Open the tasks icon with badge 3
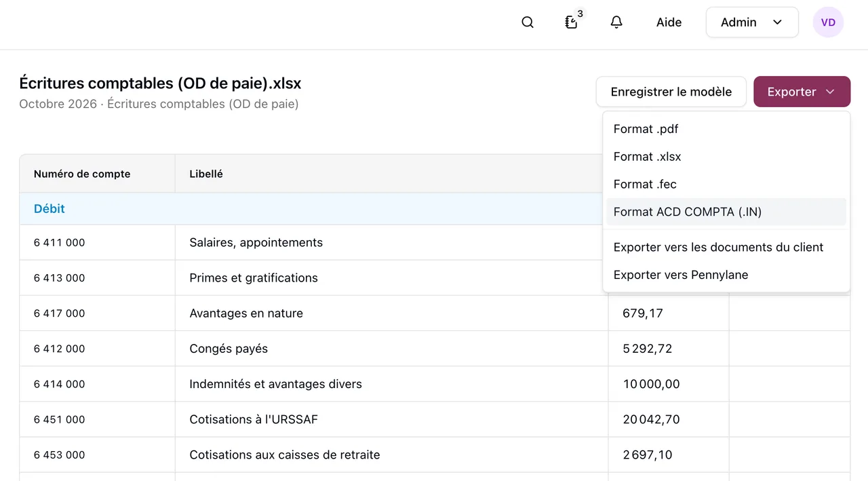Viewport: 868px width, 481px height. click(573, 21)
